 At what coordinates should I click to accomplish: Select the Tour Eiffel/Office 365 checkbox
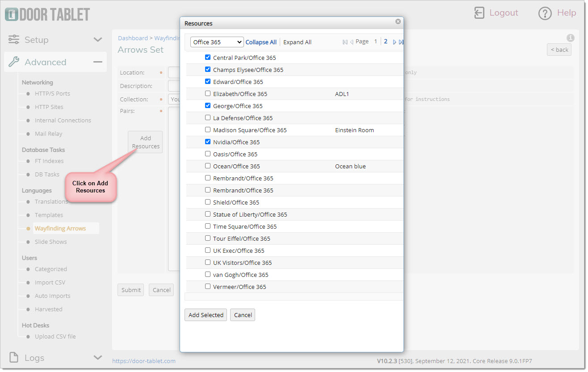point(208,238)
